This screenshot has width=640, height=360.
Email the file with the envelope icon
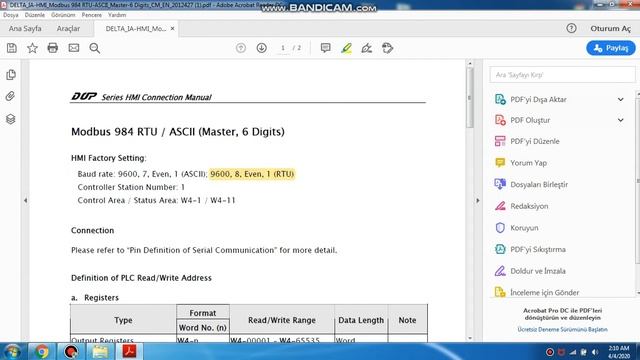pyautogui.click(x=74, y=48)
